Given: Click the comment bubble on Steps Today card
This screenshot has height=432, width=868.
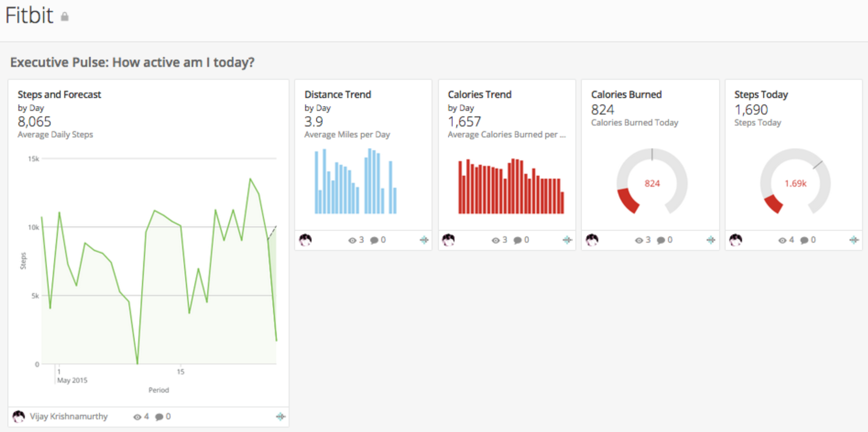Looking at the screenshot, I should [x=804, y=240].
